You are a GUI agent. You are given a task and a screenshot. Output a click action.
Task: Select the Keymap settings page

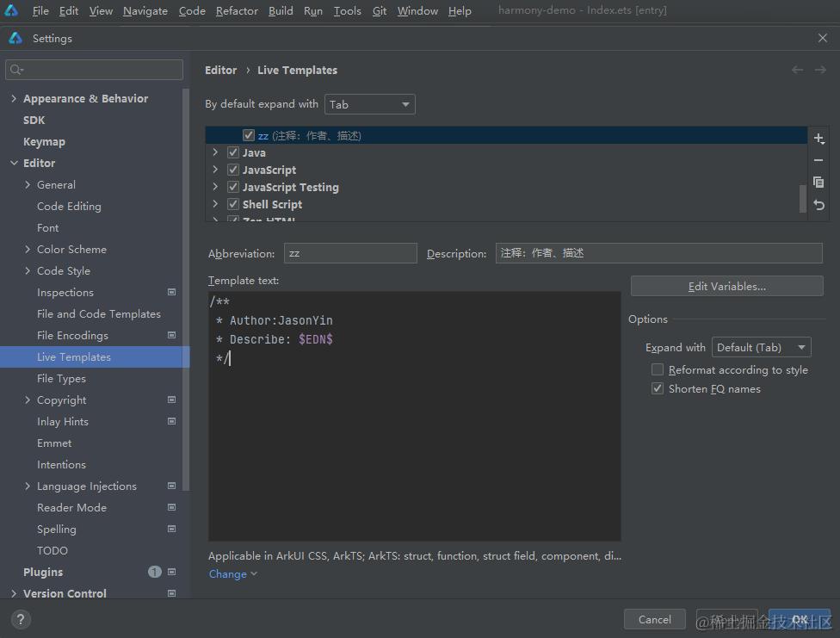click(x=44, y=141)
